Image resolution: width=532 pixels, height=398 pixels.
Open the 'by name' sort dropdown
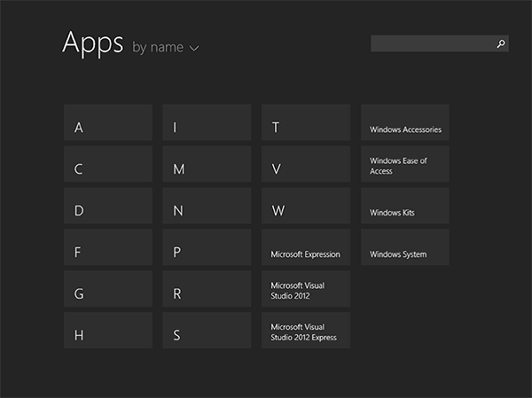[x=166, y=48]
